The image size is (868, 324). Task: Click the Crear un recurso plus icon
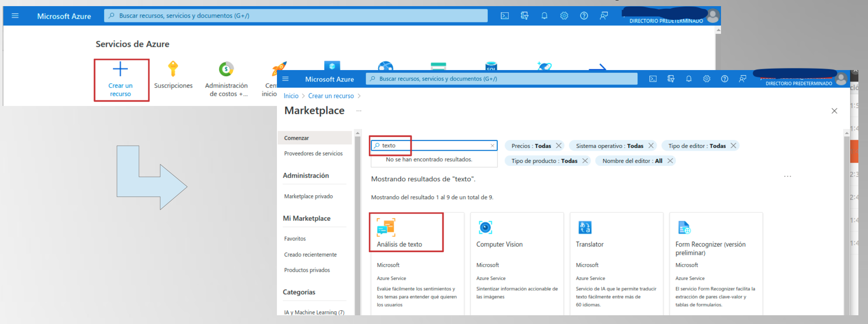pyautogui.click(x=120, y=69)
